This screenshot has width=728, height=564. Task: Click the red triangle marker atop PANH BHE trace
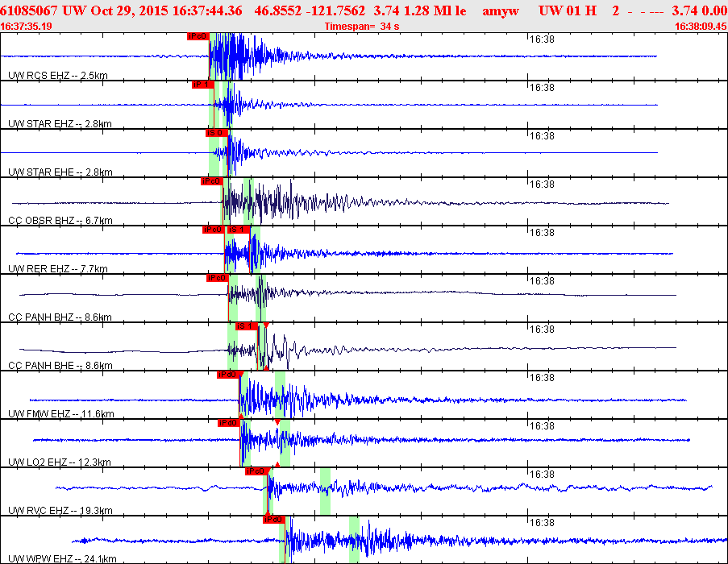[x=265, y=326]
